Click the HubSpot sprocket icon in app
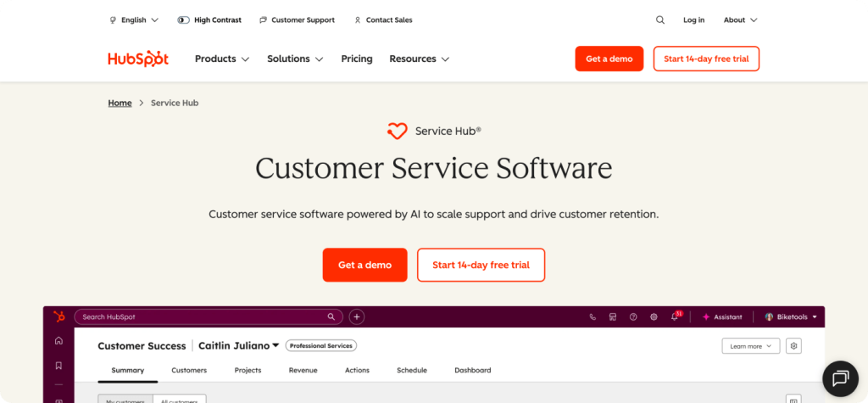The image size is (868, 403). tap(58, 316)
